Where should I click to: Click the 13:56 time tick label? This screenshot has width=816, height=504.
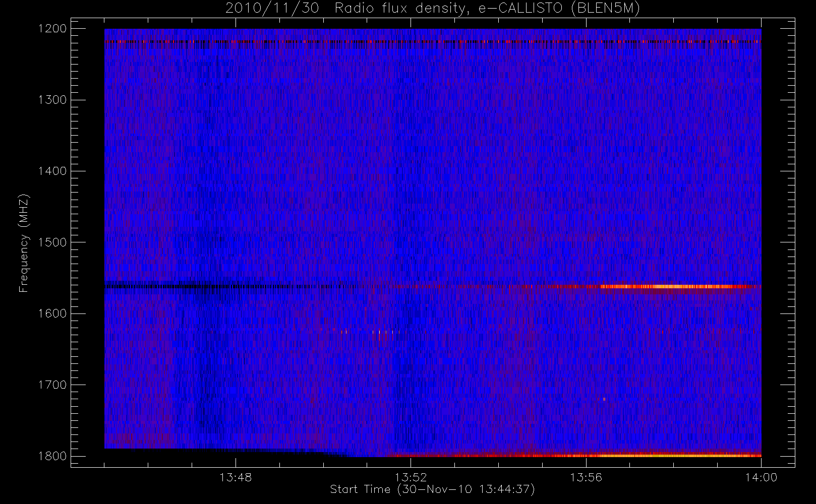586,477
